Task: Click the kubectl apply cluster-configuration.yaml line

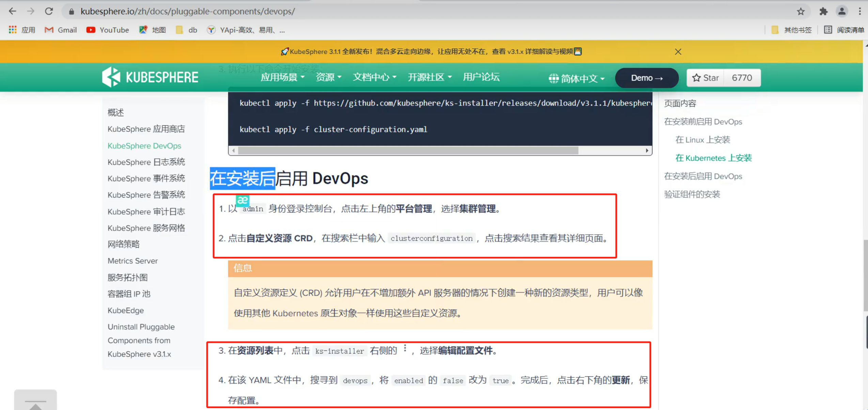Action: pyautogui.click(x=333, y=130)
